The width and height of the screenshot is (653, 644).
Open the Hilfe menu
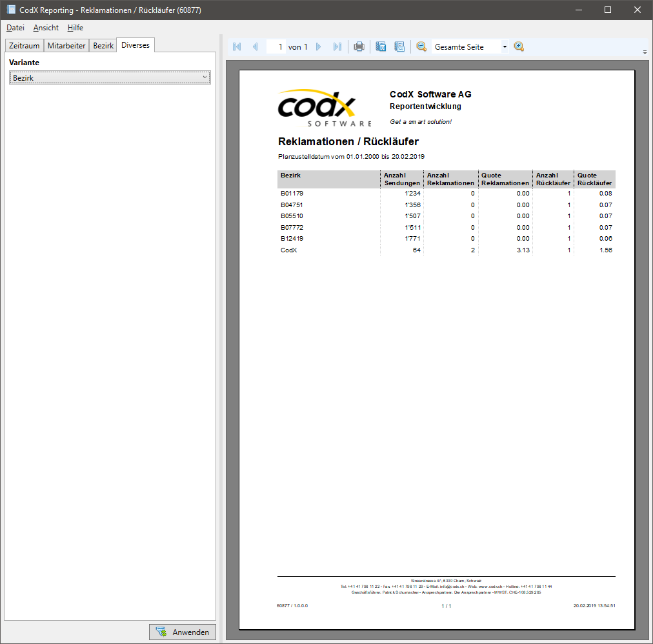point(75,28)
